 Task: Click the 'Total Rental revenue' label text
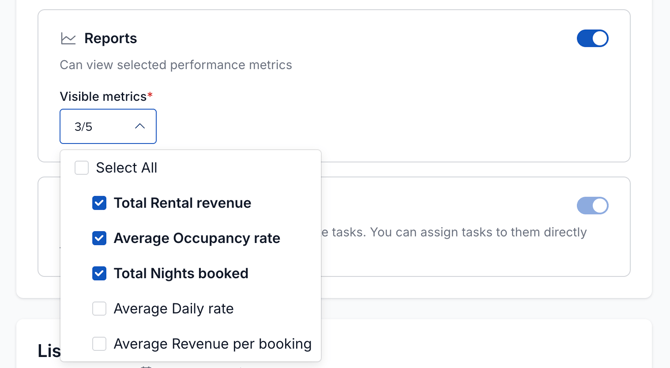click(182, 203)
